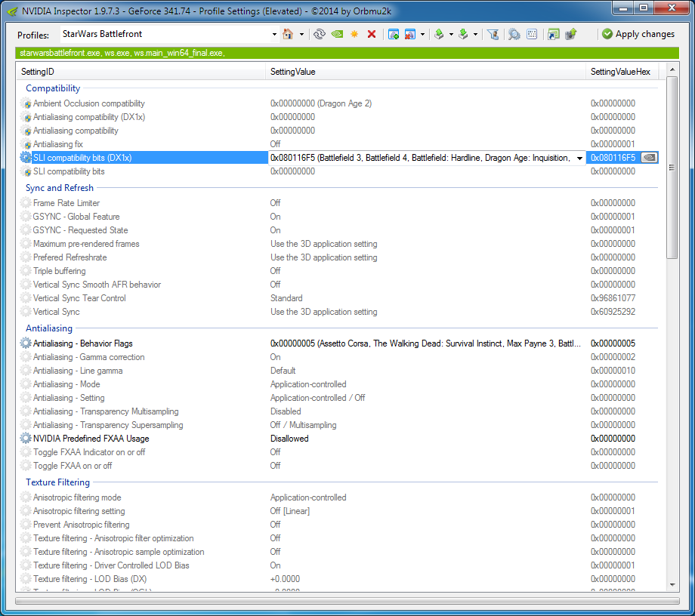Click the home profile icon
This screenshot has height=616, width=695.
tap(288, 34)
